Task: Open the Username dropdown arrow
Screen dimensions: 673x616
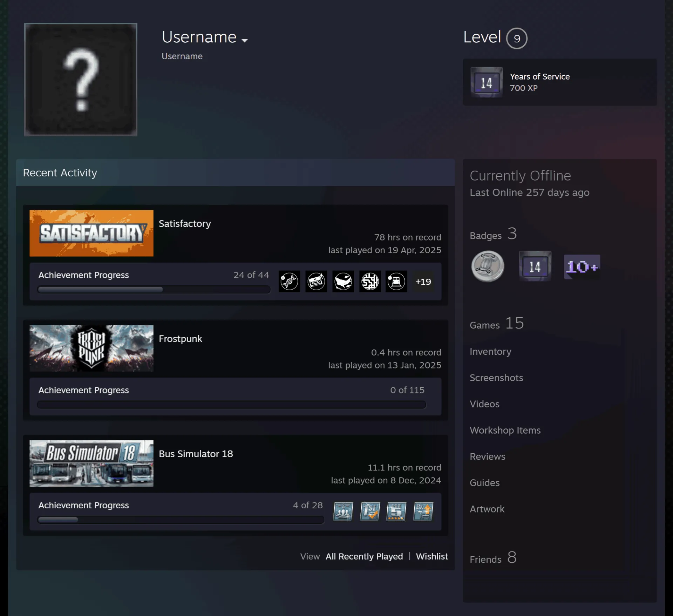Action: (x=245, y=40)
